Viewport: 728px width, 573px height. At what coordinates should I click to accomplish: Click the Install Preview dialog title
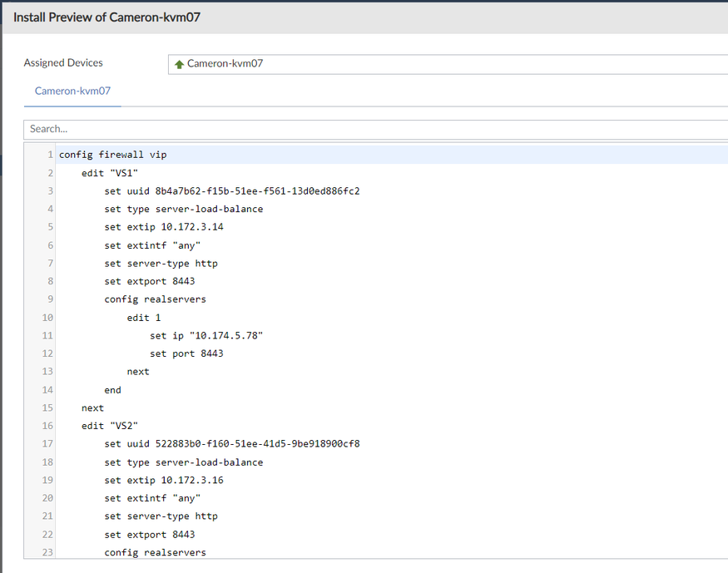pos(106,17)
